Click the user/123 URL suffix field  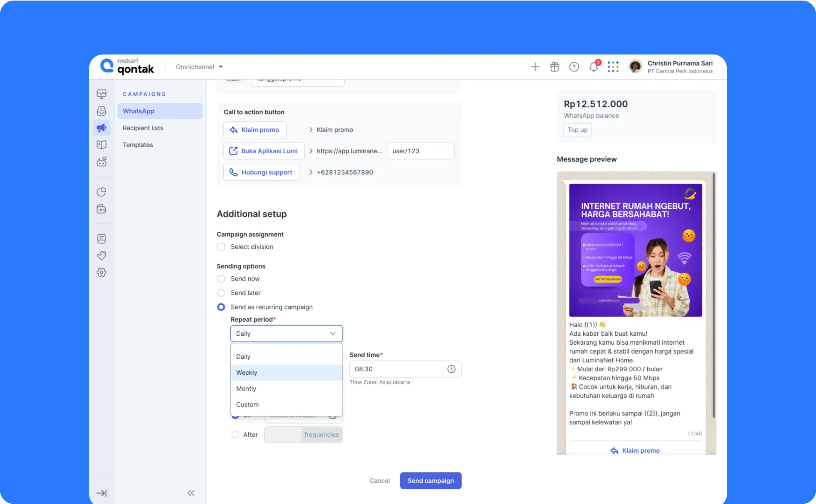pyautogui.click(x=420, y=151)
